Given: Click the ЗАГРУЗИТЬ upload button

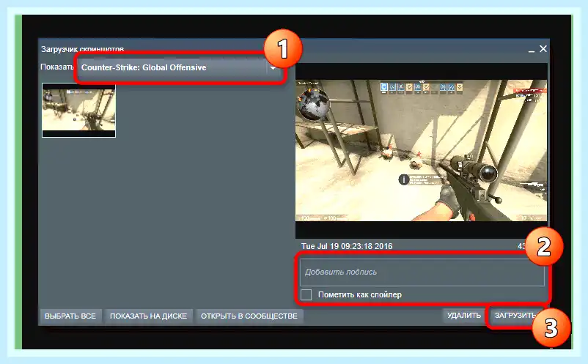Looking at the screenshot, I should [x=515, y=316].
